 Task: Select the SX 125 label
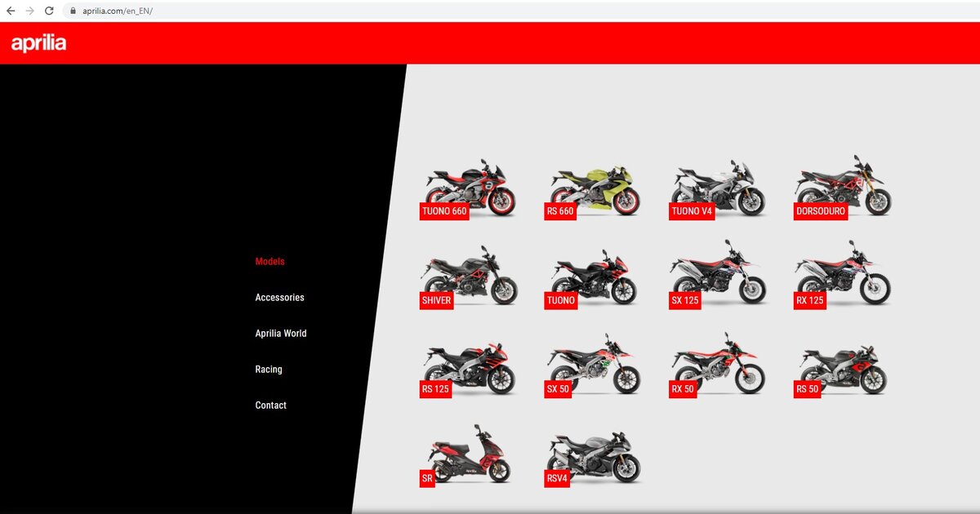685,300
